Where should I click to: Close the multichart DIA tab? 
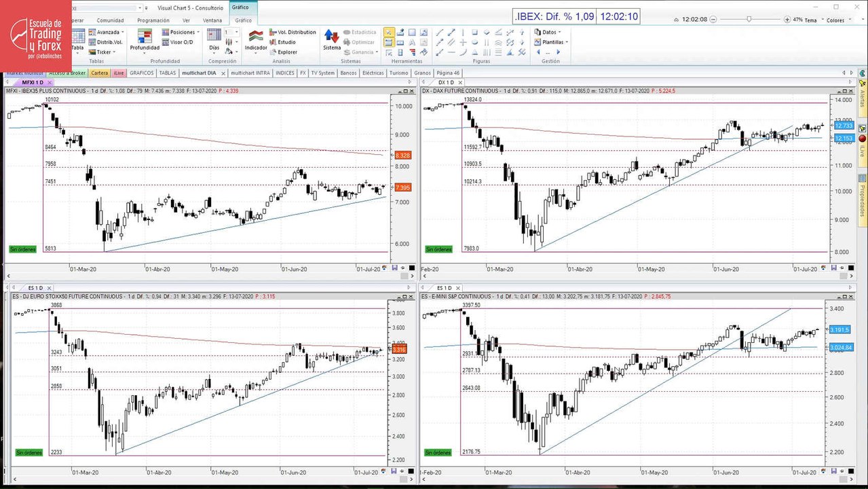(223, 73)
